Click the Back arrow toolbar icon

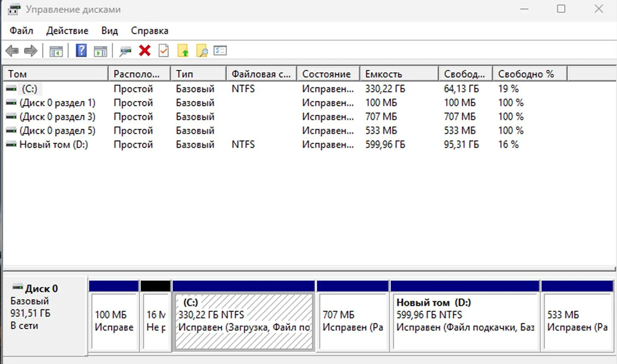click(12, 51)
